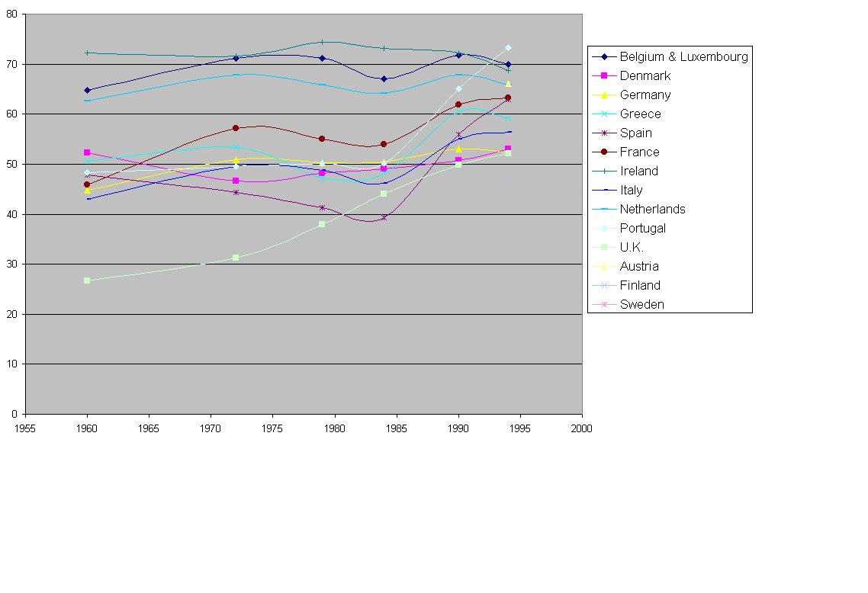Select the 40 value on the y-axis
This screenshot has height=593, width=868.
click(x=11, y=214)
